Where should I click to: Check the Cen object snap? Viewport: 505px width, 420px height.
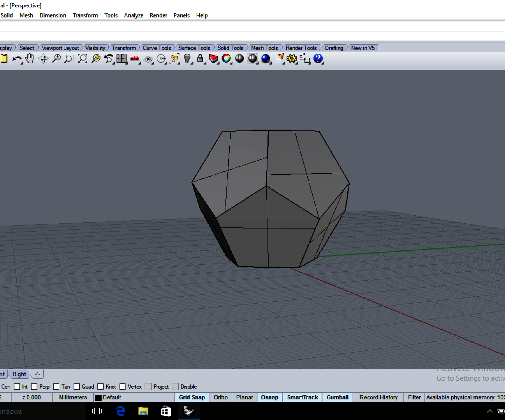[x=6, y=386]
